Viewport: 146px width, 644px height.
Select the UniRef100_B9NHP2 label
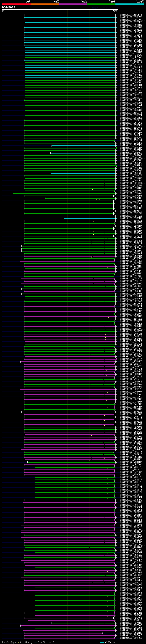[x=131, y=67]
